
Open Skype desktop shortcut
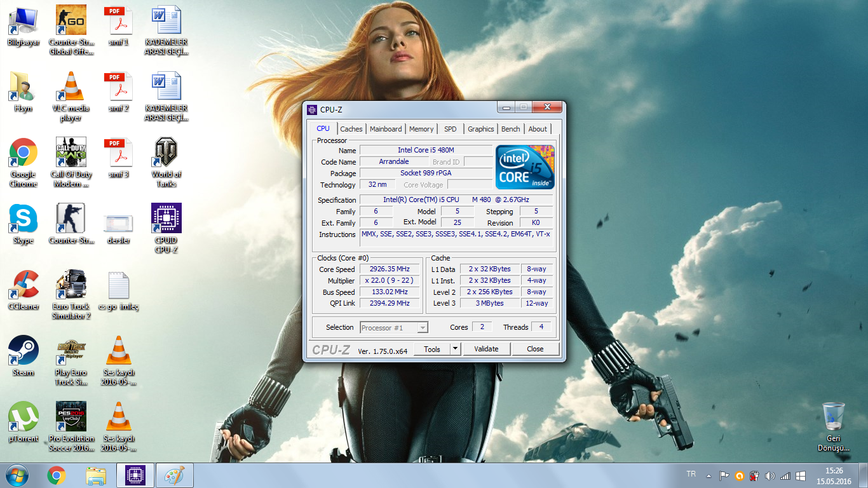(x=24, y=225)
